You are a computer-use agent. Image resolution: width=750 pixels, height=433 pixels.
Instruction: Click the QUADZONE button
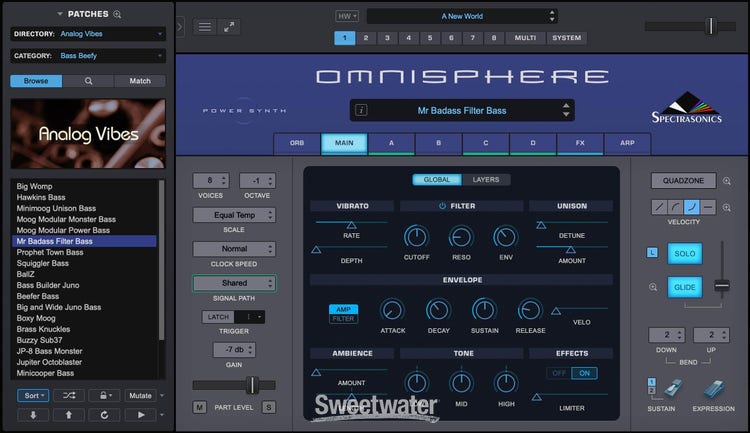pyautogui.click(x=683, y=181)
